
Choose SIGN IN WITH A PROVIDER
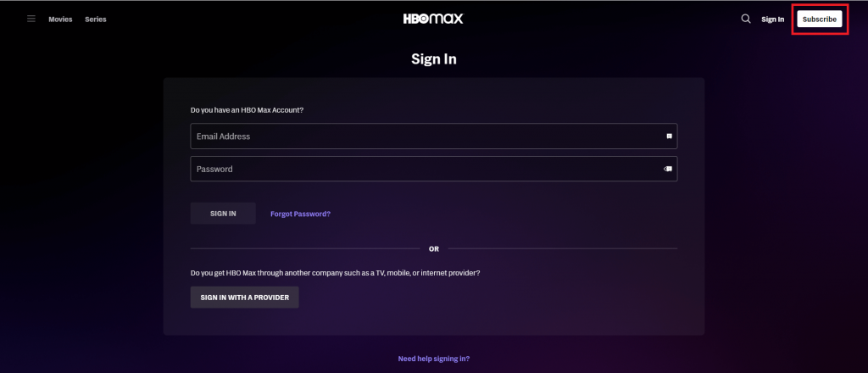click(x=245, y=298)
